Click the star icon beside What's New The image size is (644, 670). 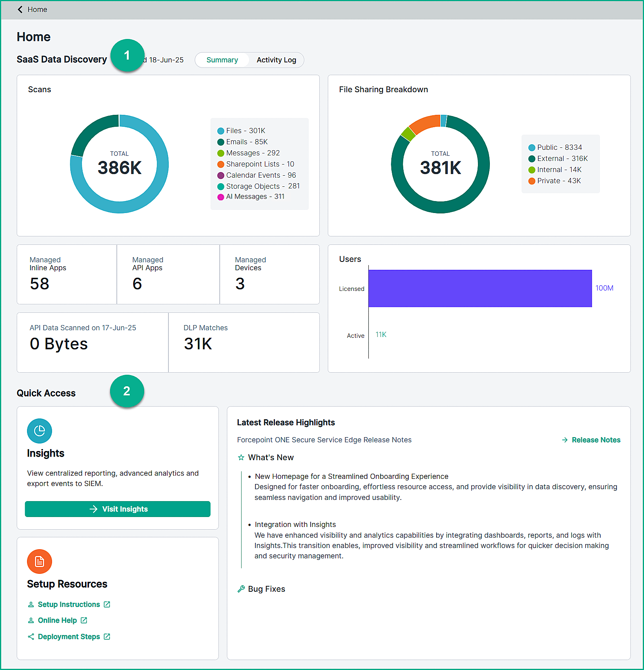click(241, 457)
